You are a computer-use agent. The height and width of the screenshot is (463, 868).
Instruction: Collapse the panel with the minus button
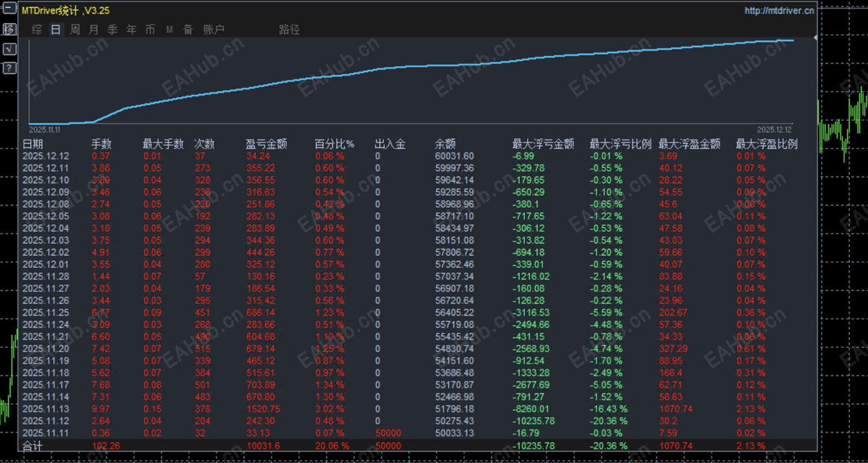pyautogui.click(x=10, y=9)
